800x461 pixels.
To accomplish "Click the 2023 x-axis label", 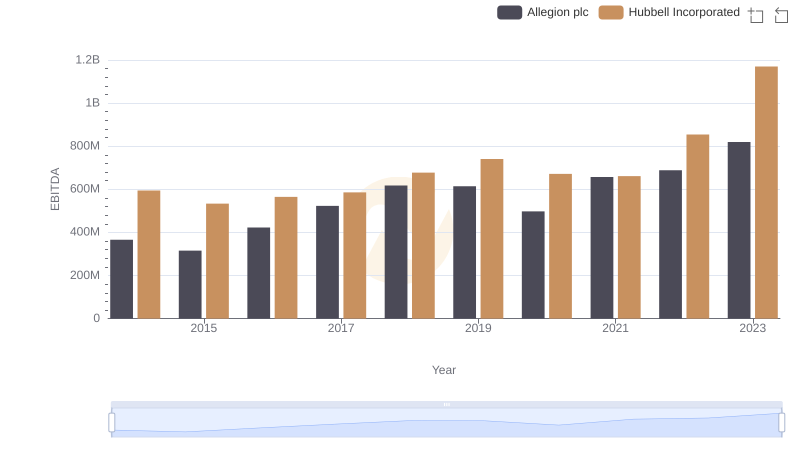I will pyautogui.click(x=753, y=328).
